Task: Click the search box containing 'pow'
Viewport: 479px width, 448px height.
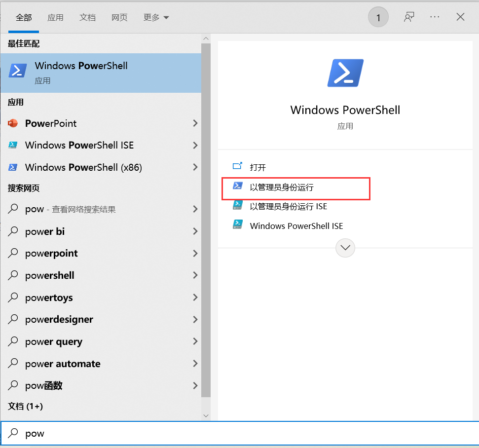Action: coord(240,433)
